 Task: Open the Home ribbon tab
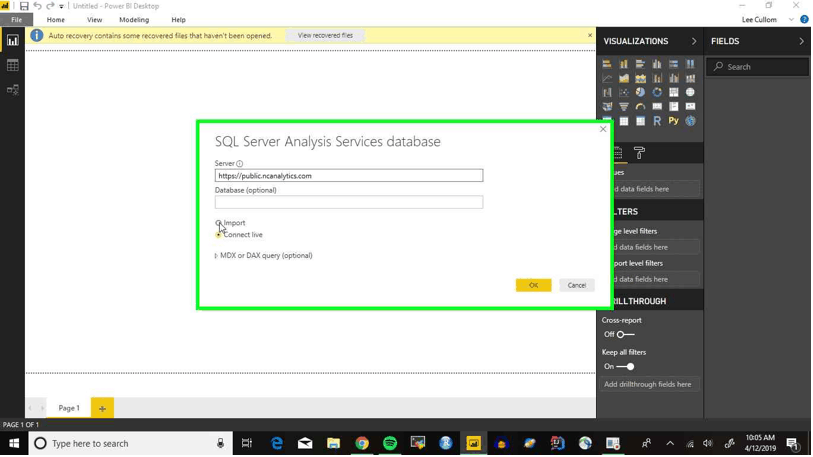pyautogui.click(x=55, y=20)
